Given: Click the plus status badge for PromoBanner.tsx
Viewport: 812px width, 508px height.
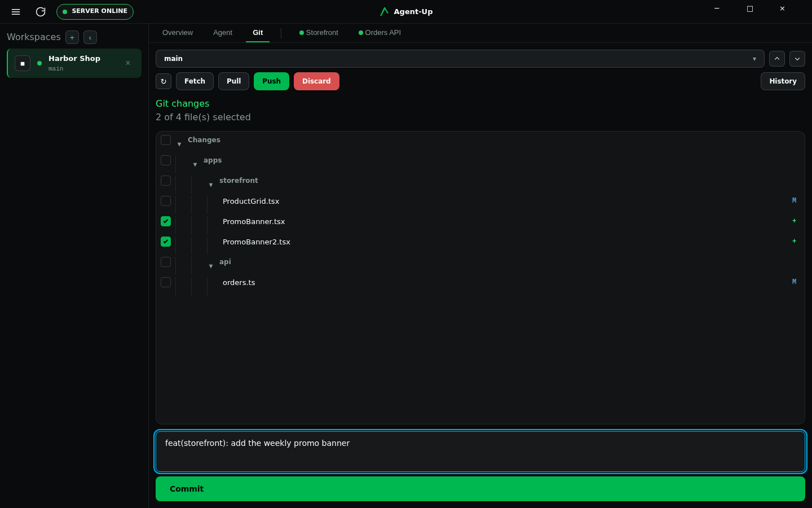Looking at the screenshot, I should tap(794, 221).
